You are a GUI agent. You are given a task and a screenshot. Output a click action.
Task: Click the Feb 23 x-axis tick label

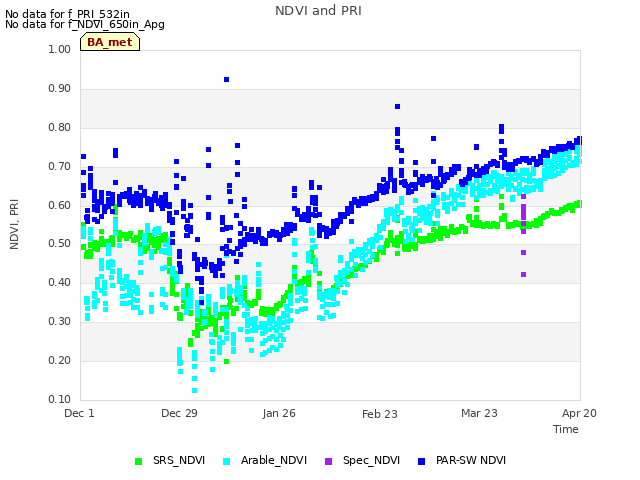[380, 414]
